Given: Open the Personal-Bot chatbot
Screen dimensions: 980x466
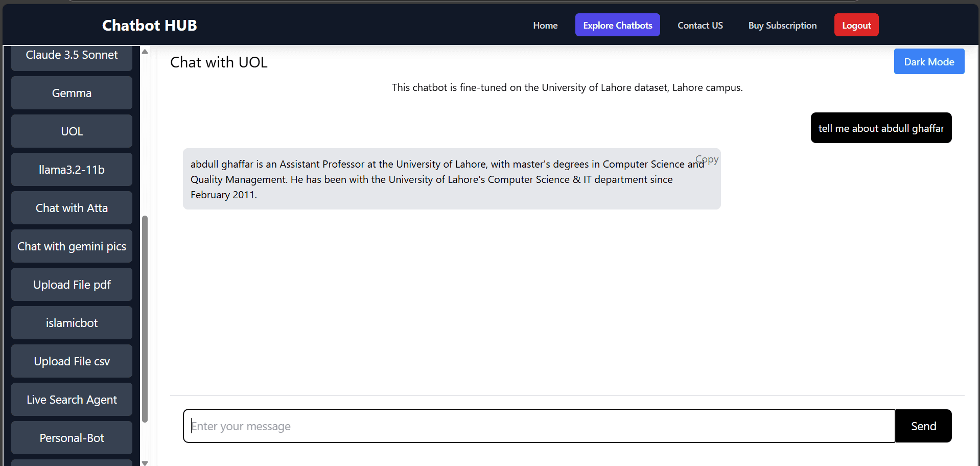Looking at the screenshot, I should pos(72,438).
